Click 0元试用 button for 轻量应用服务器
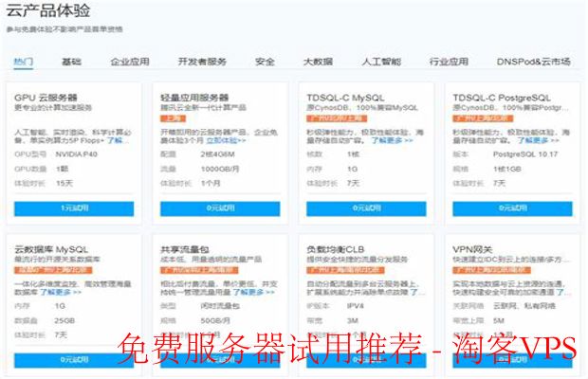The height and width of the screenshot is (379, 588). 220,208
